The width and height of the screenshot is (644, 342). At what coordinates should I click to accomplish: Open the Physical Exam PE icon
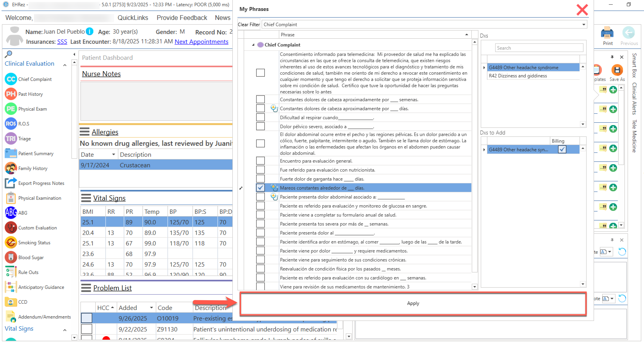point(11,109)
